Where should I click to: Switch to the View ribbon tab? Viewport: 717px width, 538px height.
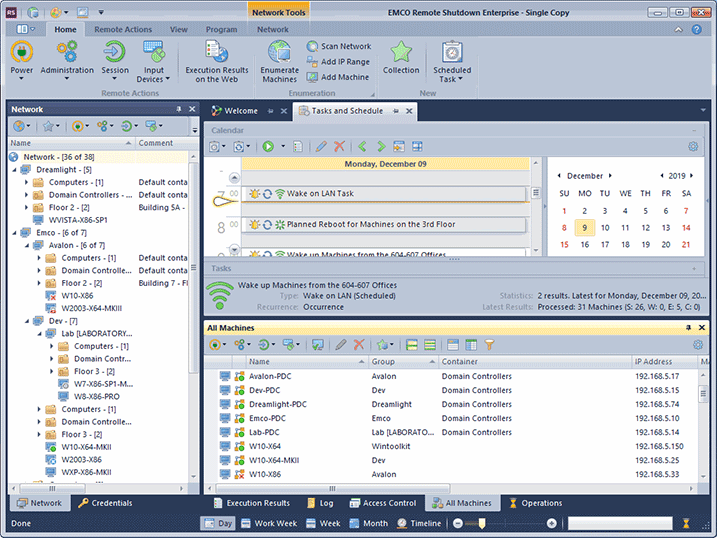178,30
